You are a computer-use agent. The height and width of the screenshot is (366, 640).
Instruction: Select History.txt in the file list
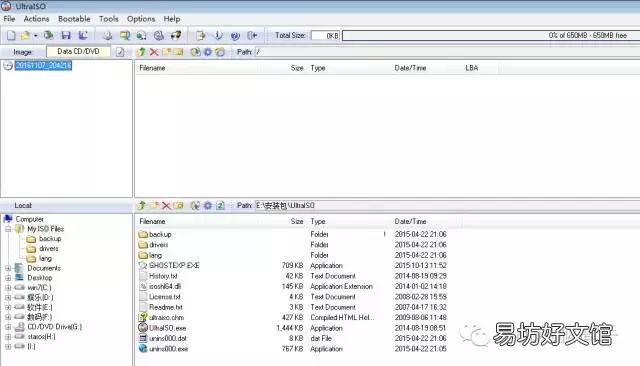[x=163, y=276]
